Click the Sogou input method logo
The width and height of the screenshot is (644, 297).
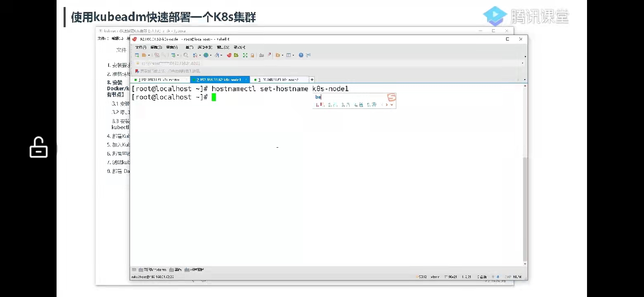(x=391, y=97)
